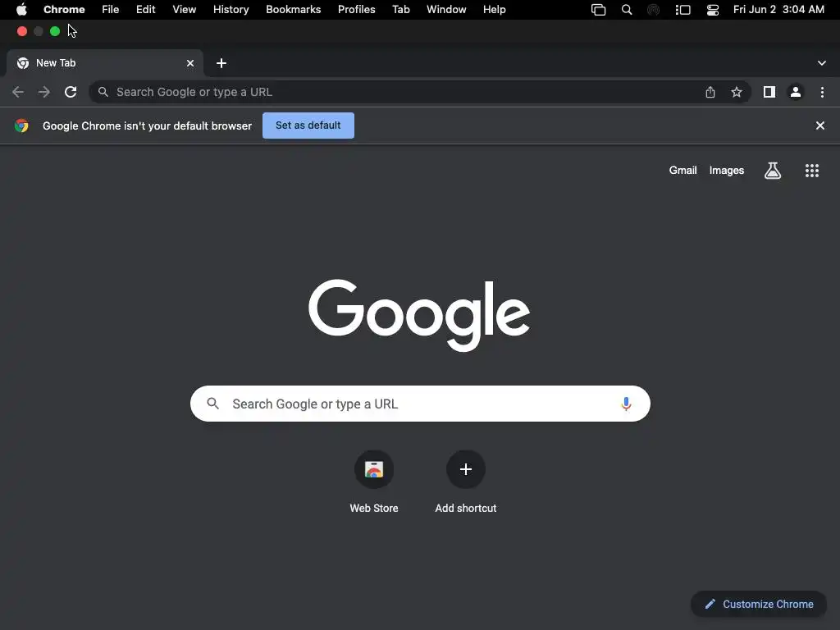Viewport: 840px width, 630px height.
Task: Go forward with the forward arrow
Action: [x=44, y=92]
